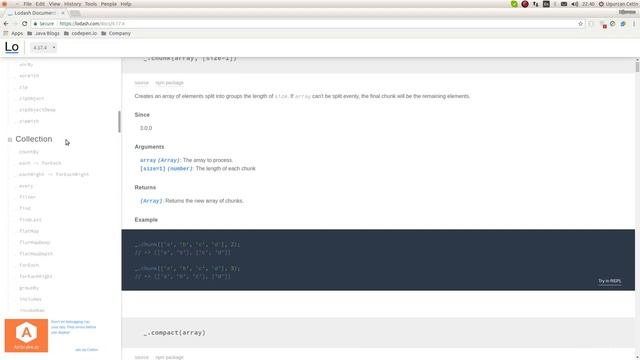
Task: Open the Tools menu
Action: [91, 4]
